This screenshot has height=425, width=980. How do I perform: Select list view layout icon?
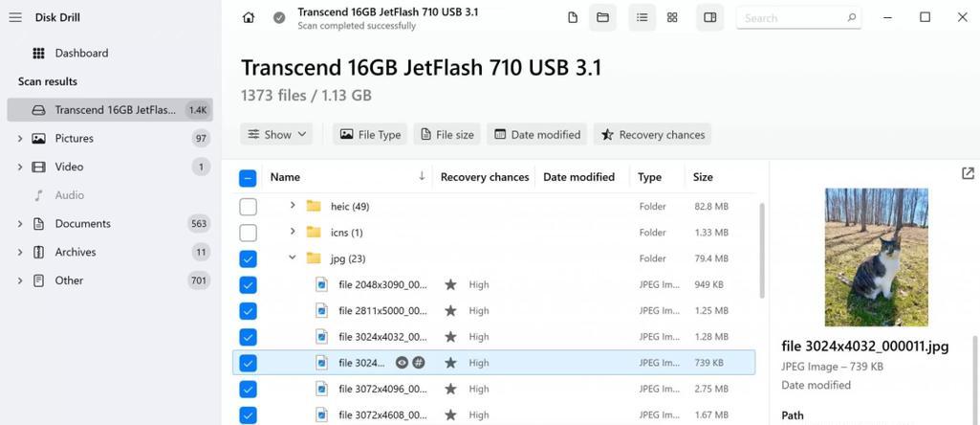(x=642, y=17)
